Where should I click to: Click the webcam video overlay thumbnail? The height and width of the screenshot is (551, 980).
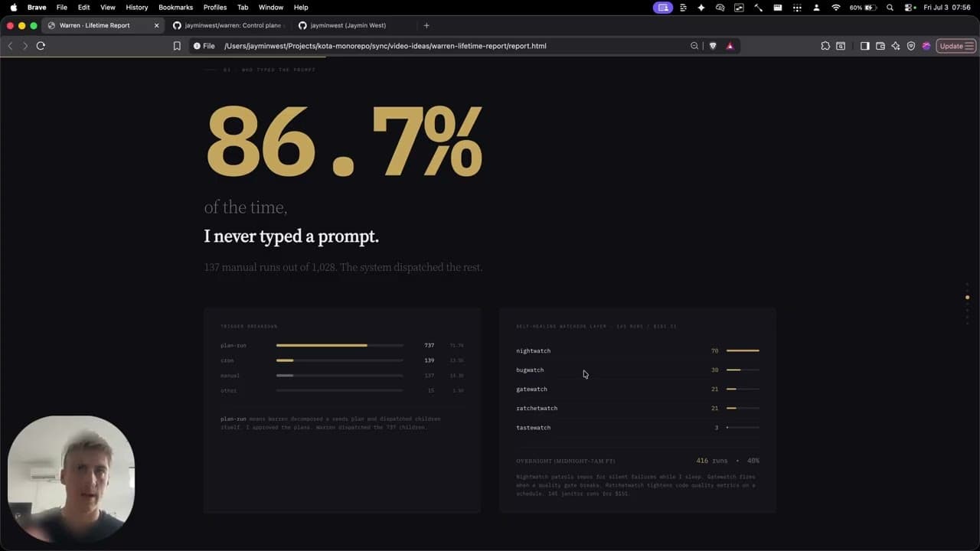pos(71,480)
